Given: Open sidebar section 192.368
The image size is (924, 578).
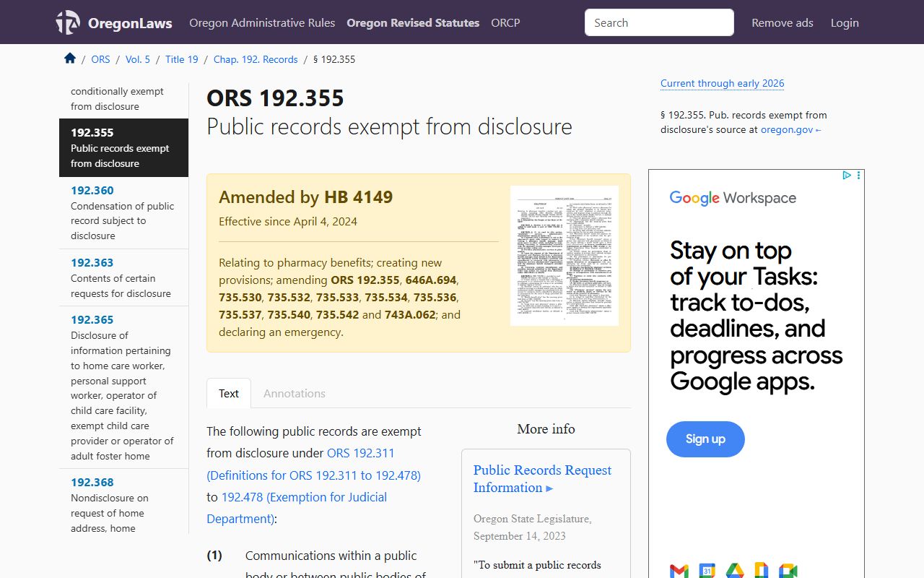Looking at the screenshot, I should [x=123, y=502].
